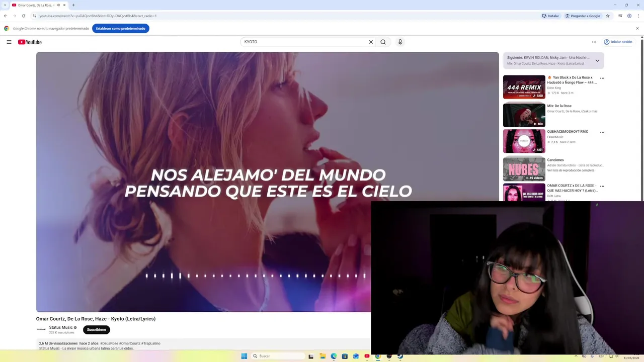
Task: Mute the tab using its speaker icon
Action: pyautogui.click(x=58, y=5)
